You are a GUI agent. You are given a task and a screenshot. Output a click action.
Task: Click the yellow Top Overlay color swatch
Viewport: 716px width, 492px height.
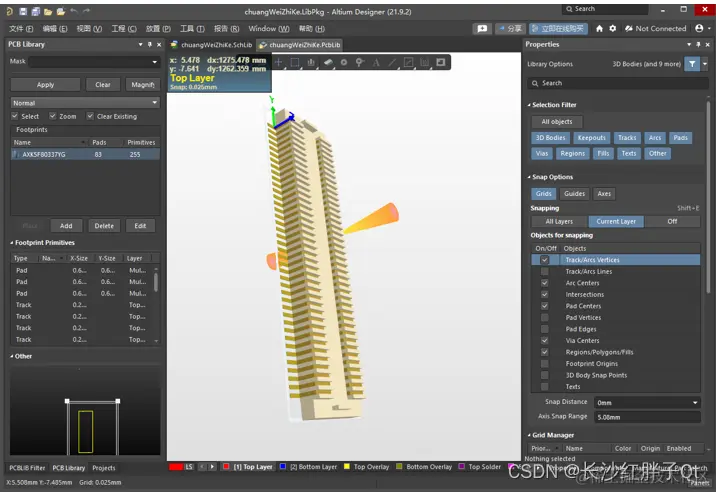pyautogui.click(x=347, y=466)
